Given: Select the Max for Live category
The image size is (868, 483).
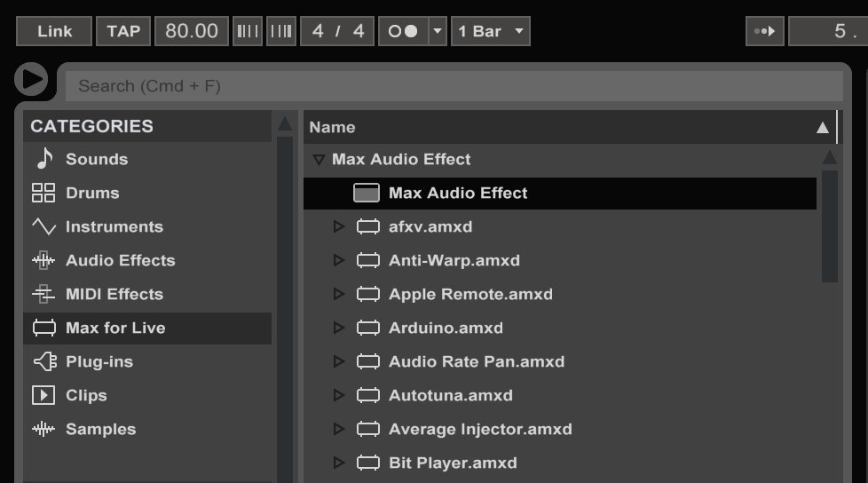Looking at the screenshot, I should (x=115, y=328).
